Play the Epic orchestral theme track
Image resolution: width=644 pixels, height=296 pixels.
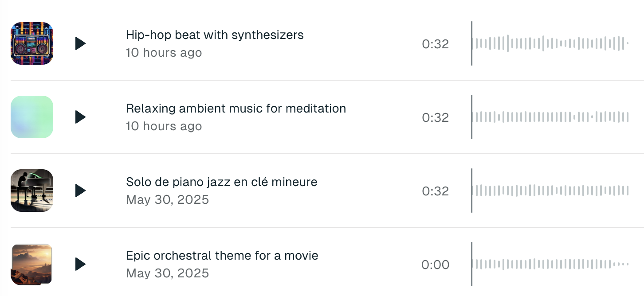(80, 264)
